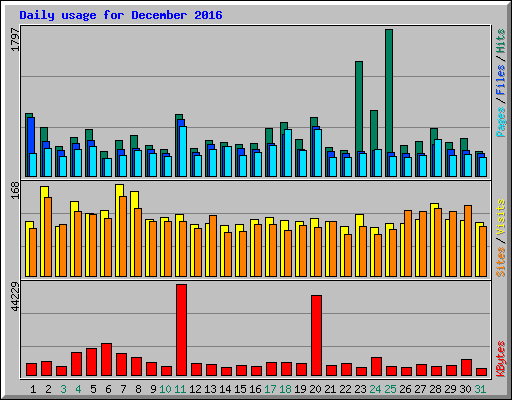Select the orange Sites bar for day 30

coord(468,241)
